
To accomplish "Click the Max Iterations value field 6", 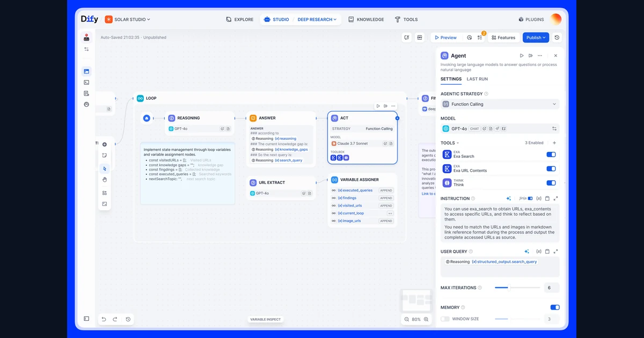I will click(551, 288).
